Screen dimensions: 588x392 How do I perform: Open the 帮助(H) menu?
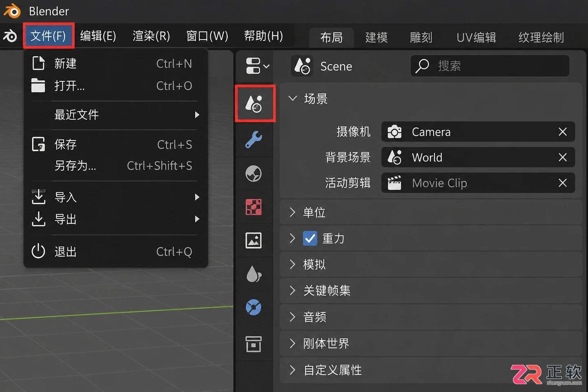[x=263, y=36]
